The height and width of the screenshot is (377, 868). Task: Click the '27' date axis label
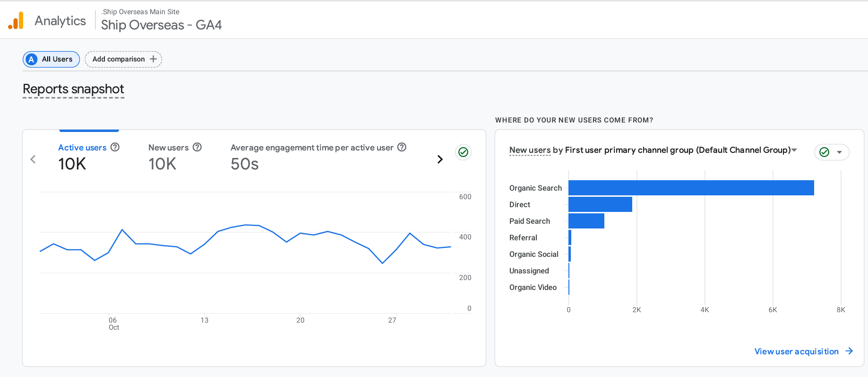coord(392,320)
